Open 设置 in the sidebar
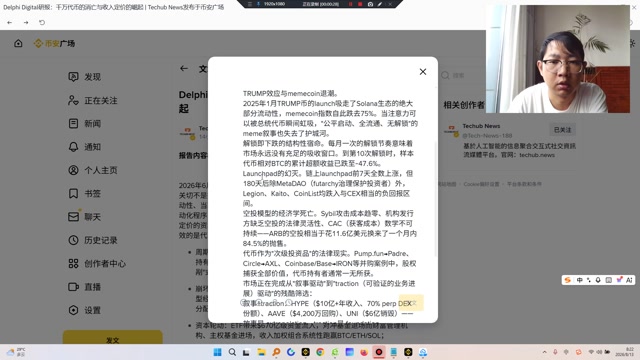The height and width of the screenshot is (360, 640). (x=84, y=310)
